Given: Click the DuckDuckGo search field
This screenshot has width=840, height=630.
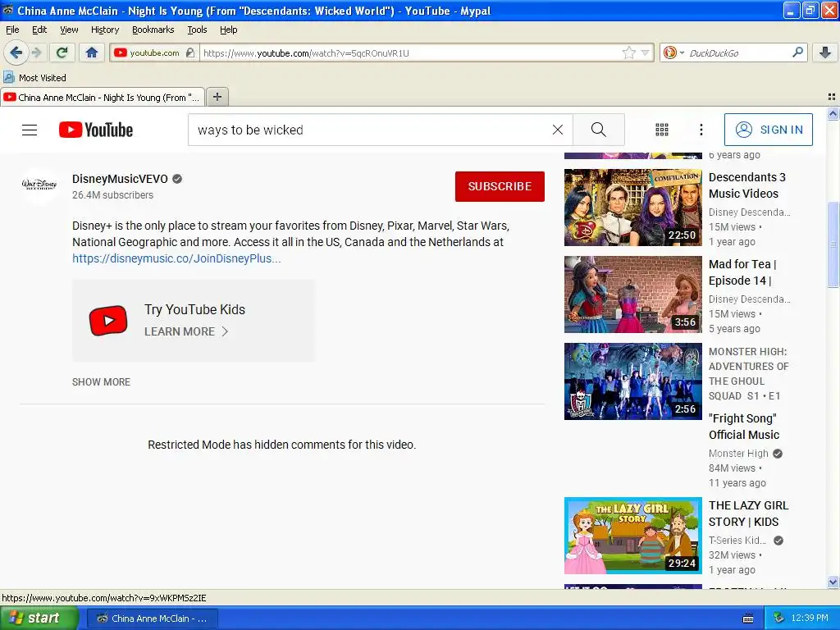Looking at the screenshot, I should (738, 53).
